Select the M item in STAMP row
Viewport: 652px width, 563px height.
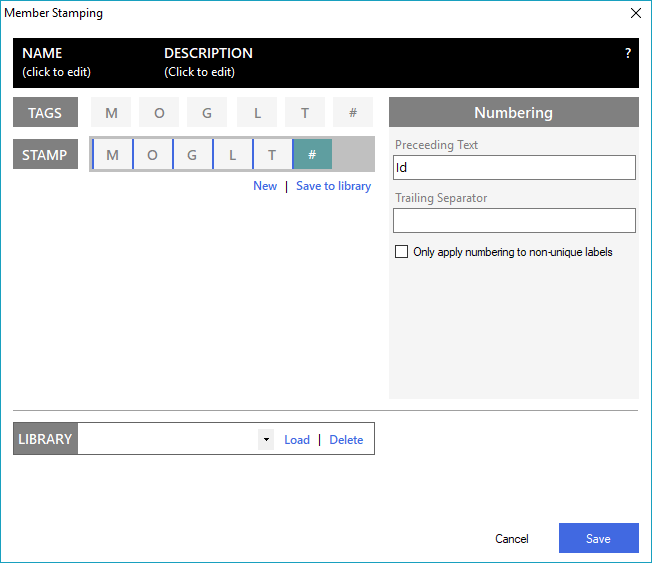point(112,155)
